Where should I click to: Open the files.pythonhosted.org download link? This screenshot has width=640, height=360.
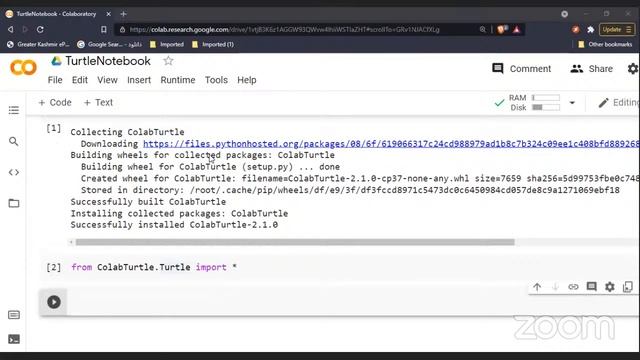coord(391,144)
